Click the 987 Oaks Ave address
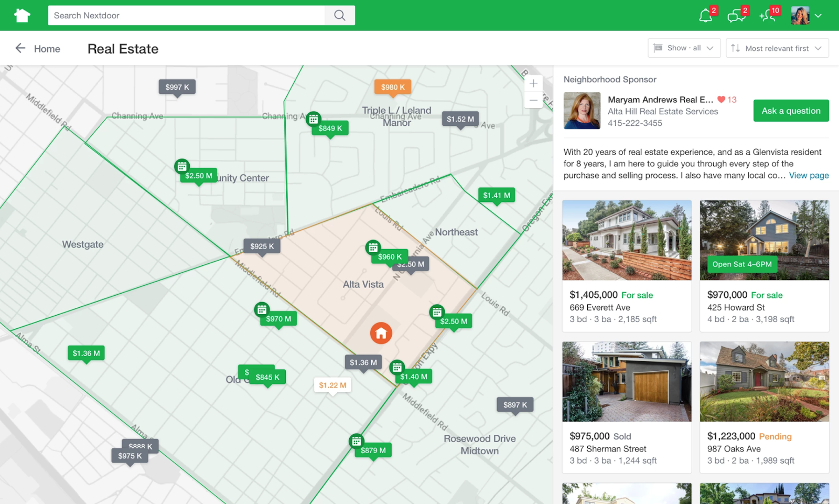 click(x=734, y=449)
